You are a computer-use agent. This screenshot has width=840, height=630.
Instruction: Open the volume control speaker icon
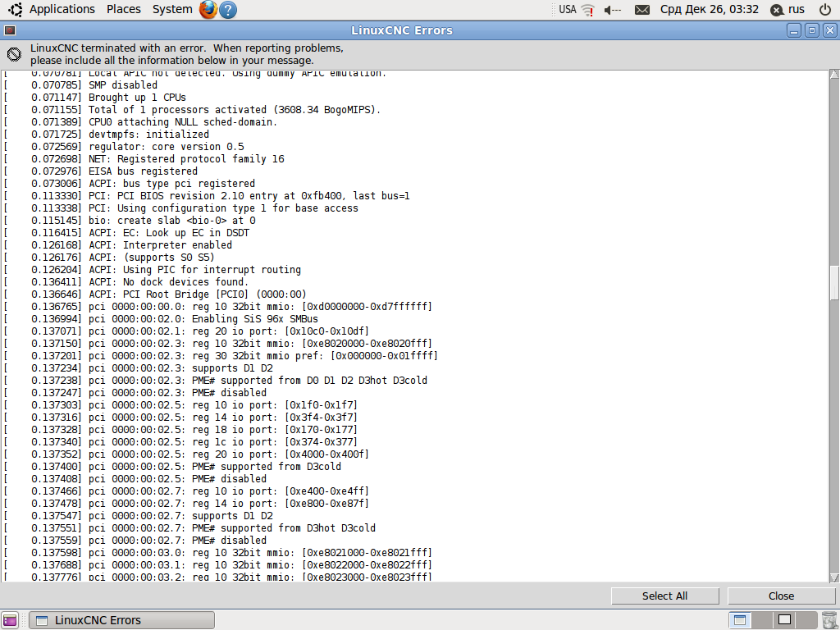(x=612, y=10)
